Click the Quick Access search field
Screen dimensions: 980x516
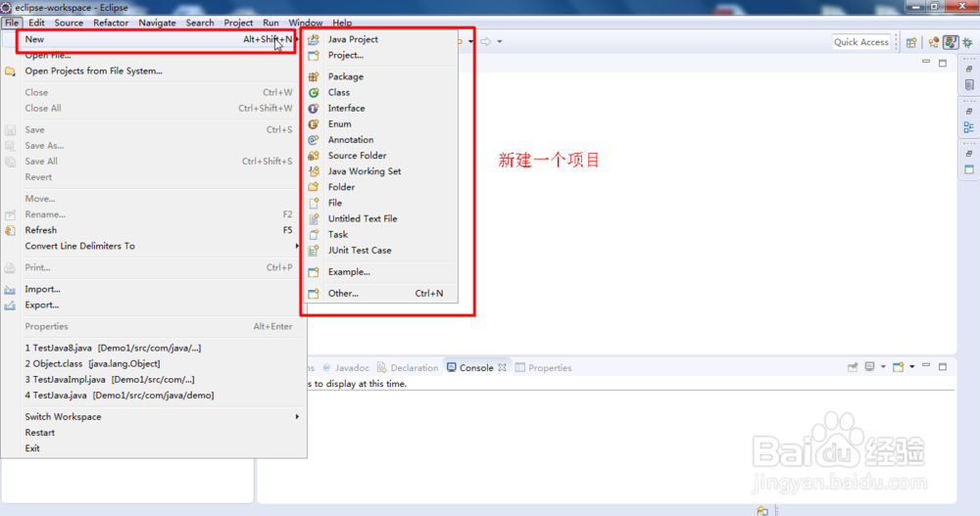(861, 42)
